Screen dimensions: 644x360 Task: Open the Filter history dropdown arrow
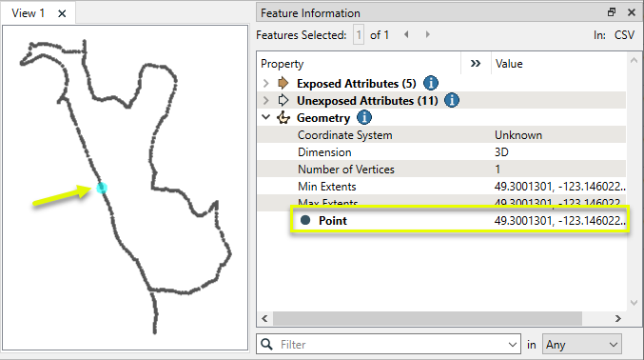click(512, 345)
